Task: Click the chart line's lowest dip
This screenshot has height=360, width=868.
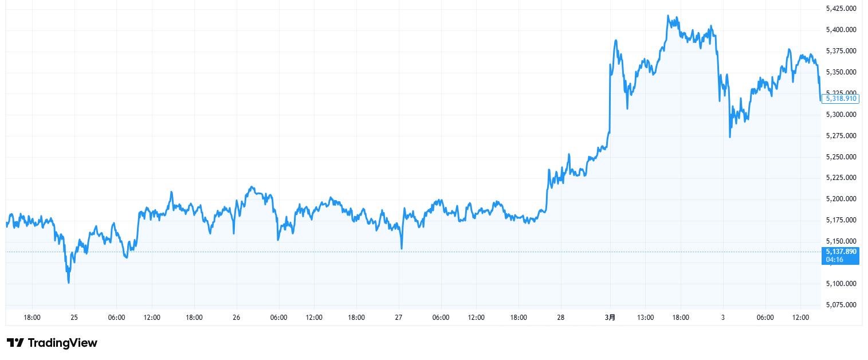Action: click(x=69, y=282)
